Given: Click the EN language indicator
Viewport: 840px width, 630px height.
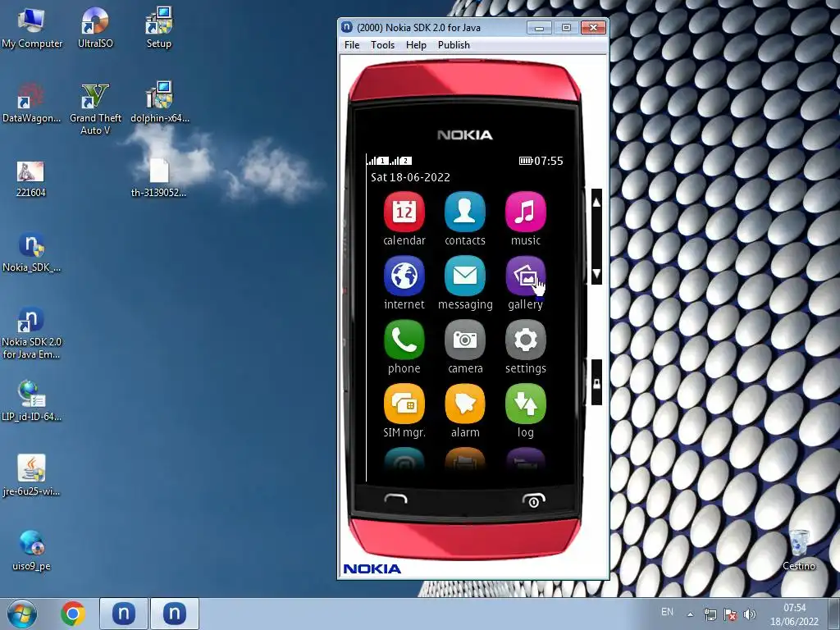Looking at the screenshot, I should (x=667, y=612).
